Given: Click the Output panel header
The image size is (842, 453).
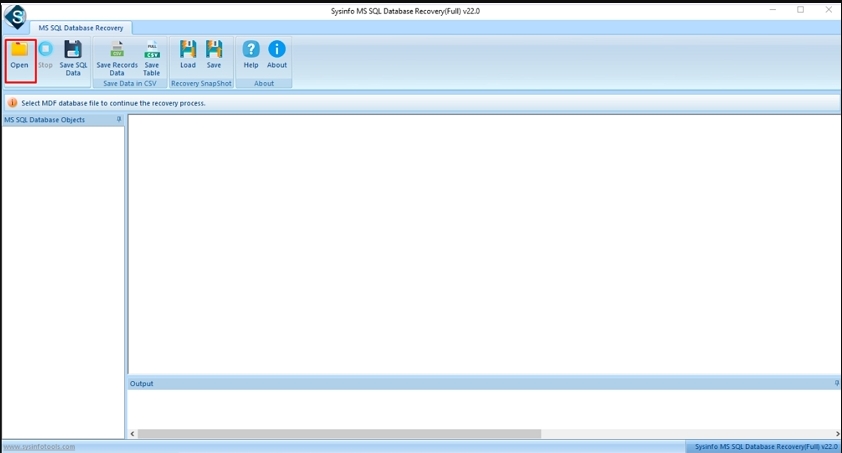Looking at the screenshot, I should point(483,383).
